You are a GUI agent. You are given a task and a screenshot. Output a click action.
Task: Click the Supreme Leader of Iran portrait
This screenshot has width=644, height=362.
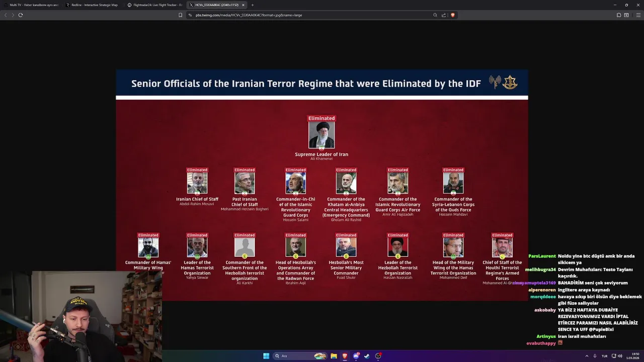tap(321, 135)
